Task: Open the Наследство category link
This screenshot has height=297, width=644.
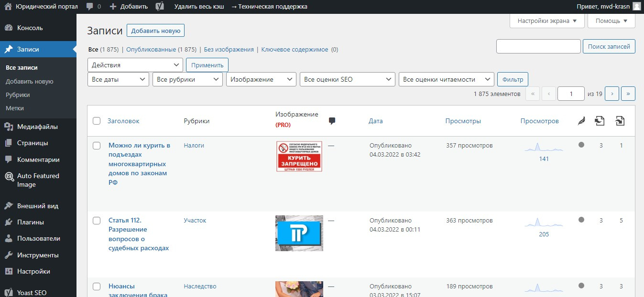Action: (200, 286)
